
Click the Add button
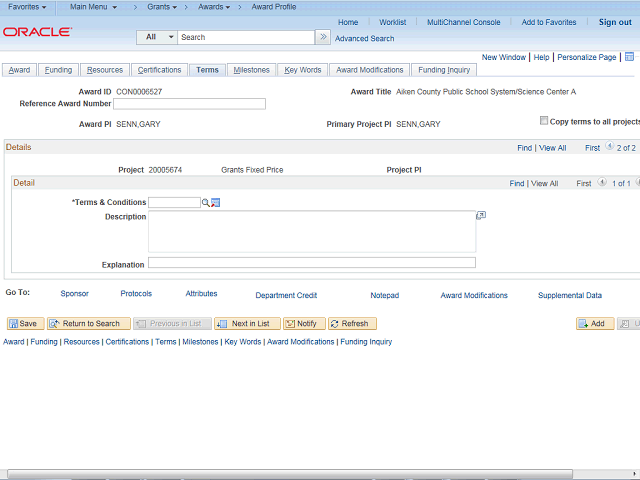595,324
